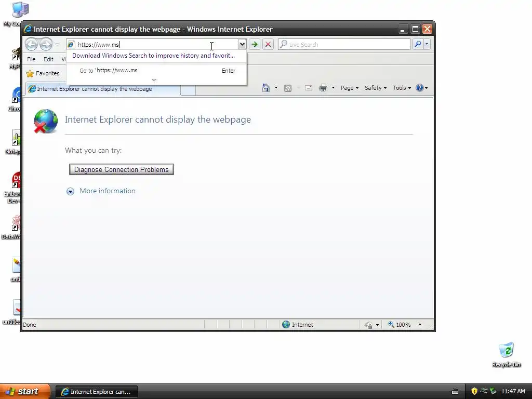Open a new blank tab
The height and width of the screenshot is (399, 532).
click(x=188, y=90)
